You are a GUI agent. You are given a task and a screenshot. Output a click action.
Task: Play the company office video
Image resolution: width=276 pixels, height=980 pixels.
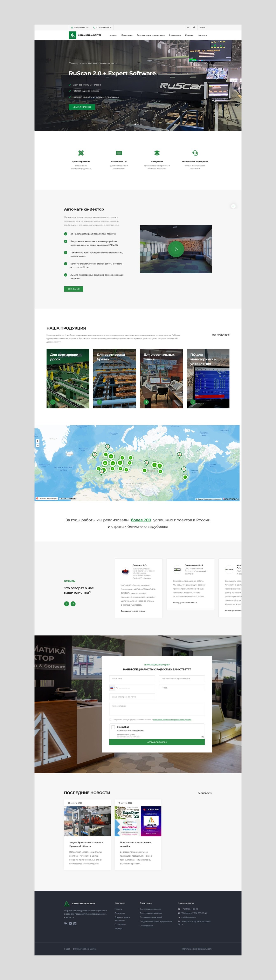pyautogui.click(x=176, y=249)
